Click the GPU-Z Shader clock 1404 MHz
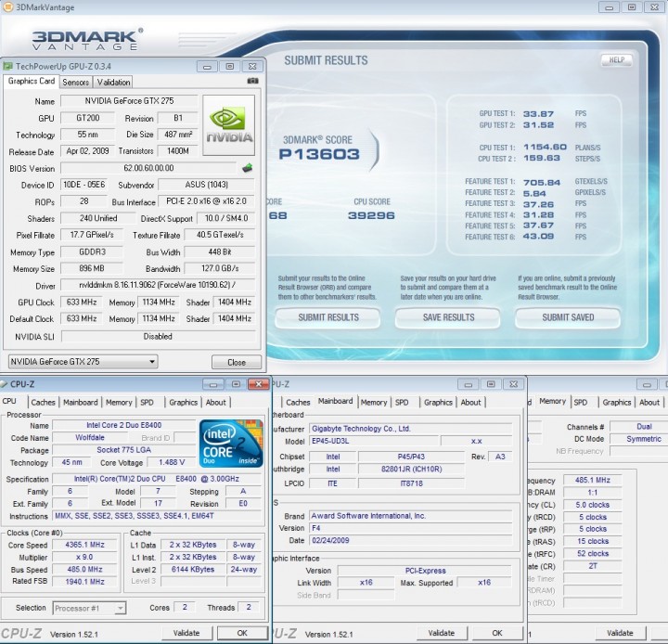Screen dimensions: 668x644 pyautogui.click(x=234, y=303)
